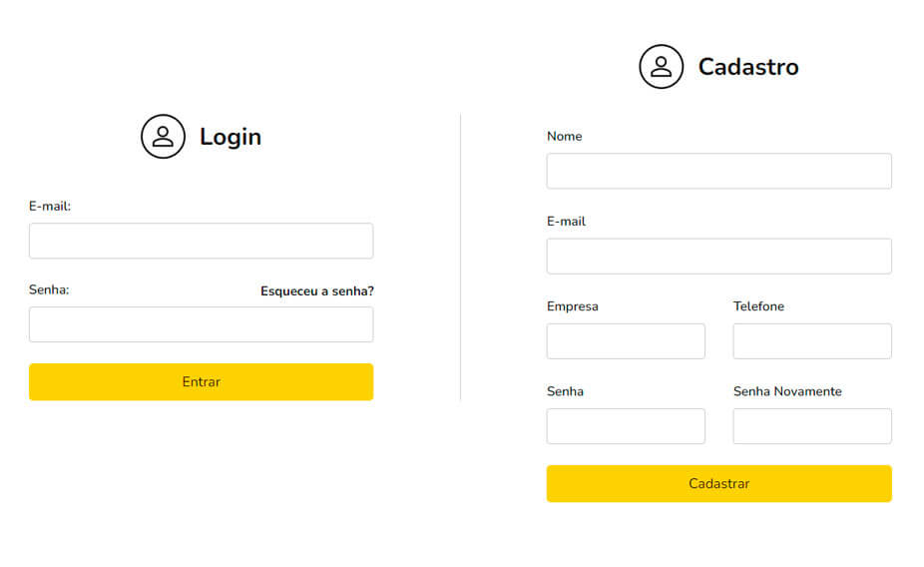Click the Nome field label
The width and height of the screenshot is (924, 567).
point(564,137)
